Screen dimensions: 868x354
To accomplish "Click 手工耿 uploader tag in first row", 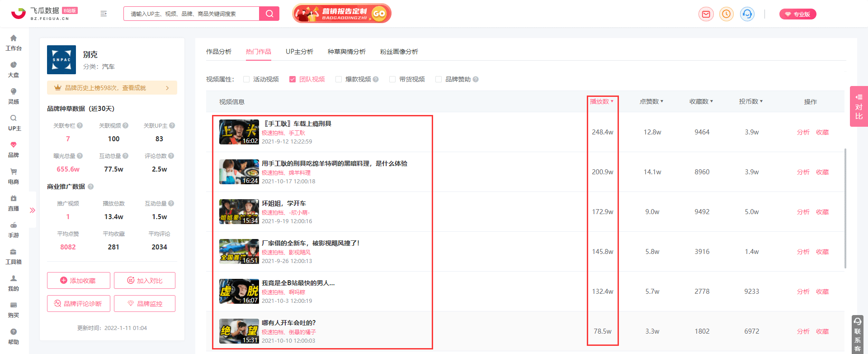I will coord(297,133).
